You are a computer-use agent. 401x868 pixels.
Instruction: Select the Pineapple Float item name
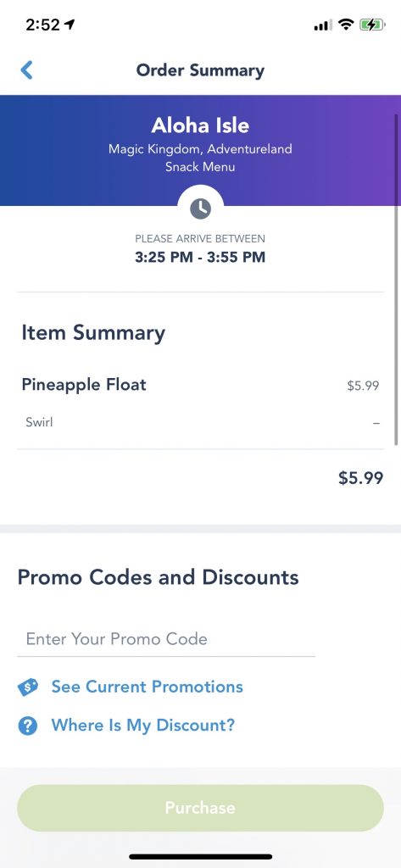pyautogui.click(x=84, y=385)
